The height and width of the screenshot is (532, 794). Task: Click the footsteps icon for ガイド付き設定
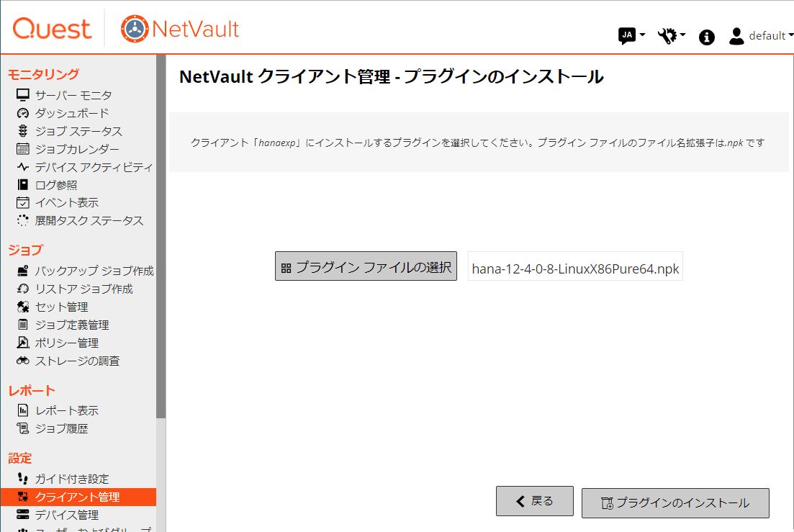click(x=23, y=478)
